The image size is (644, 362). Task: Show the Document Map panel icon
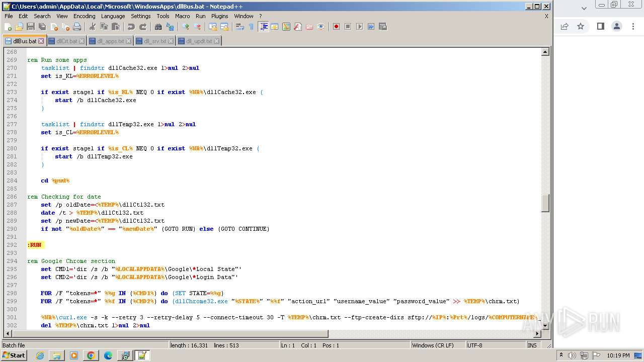286,27
